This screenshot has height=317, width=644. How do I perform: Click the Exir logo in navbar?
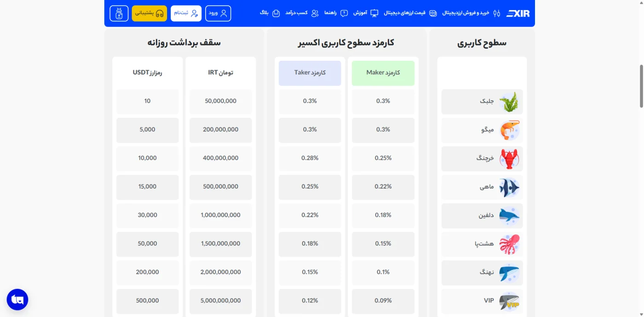click(x=518, y=13)
